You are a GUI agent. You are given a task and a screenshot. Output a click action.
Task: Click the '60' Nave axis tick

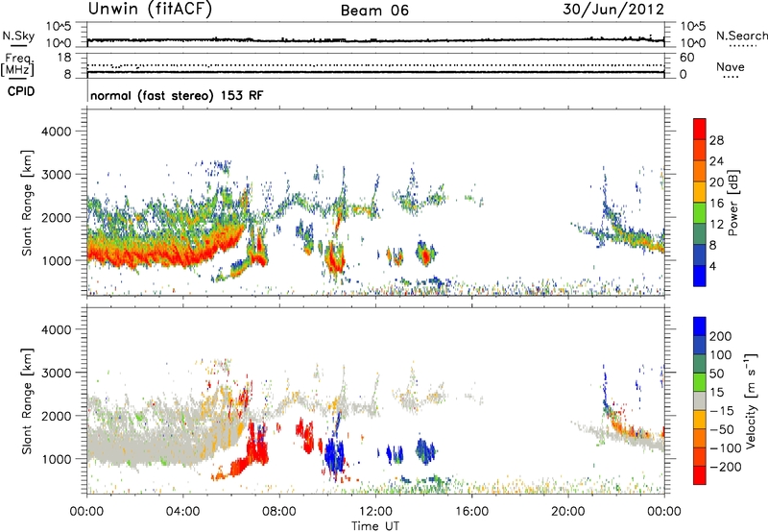tap(686, 58)
